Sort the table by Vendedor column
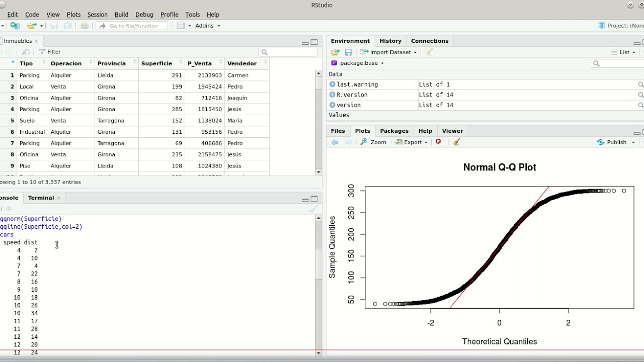Screen dimensions: 644x362 click(247, 63)
